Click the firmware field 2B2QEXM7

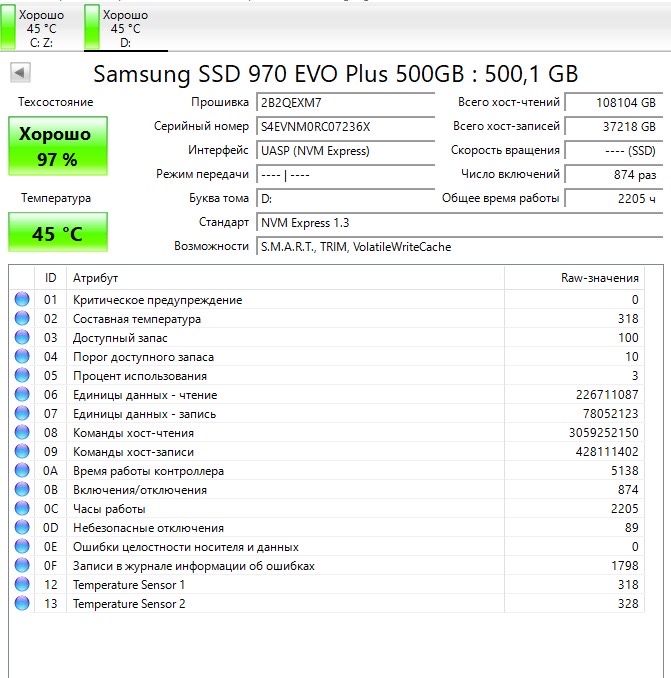point(345,103)
